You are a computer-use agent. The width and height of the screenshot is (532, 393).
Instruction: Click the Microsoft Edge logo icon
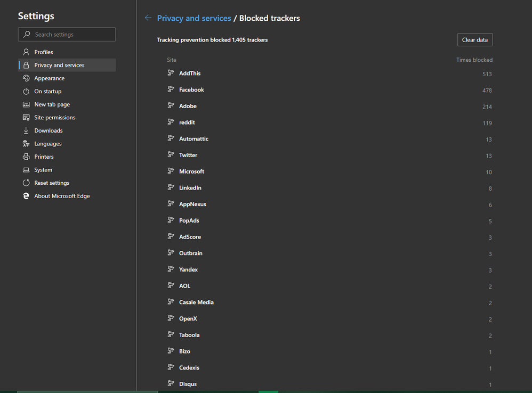[x=26, y=196]
